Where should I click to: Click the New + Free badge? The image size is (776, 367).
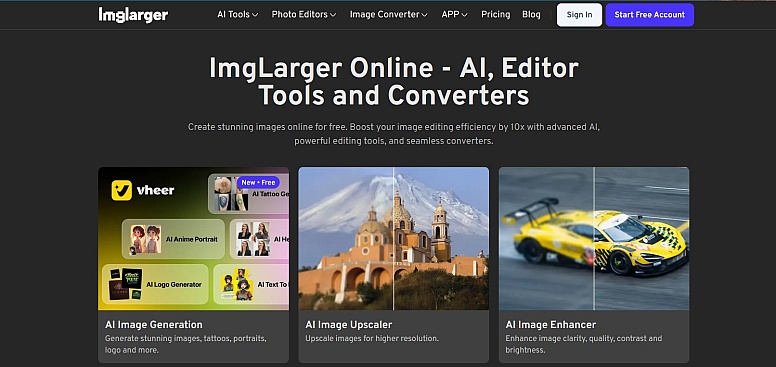pos(258,183)
